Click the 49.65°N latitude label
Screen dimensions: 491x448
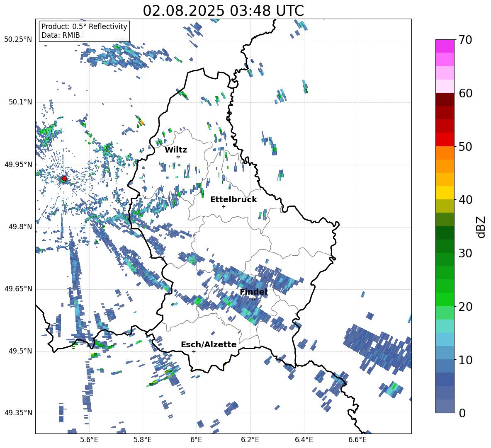tap(19, 289)
